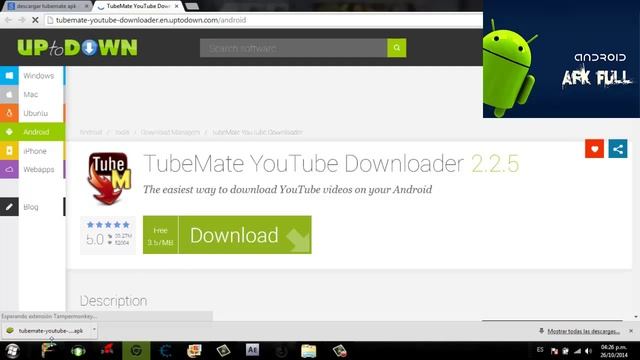Open iPhone section label in sidebar
The width and height of the screenshot is (640, 360).
click(x=35, y=151)
